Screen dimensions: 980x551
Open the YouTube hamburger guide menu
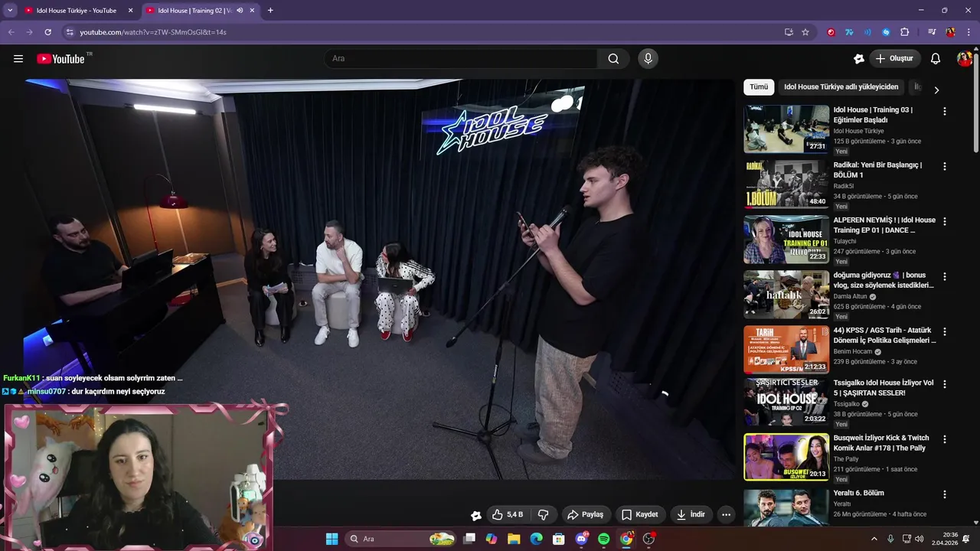click(x=18, y=59)
